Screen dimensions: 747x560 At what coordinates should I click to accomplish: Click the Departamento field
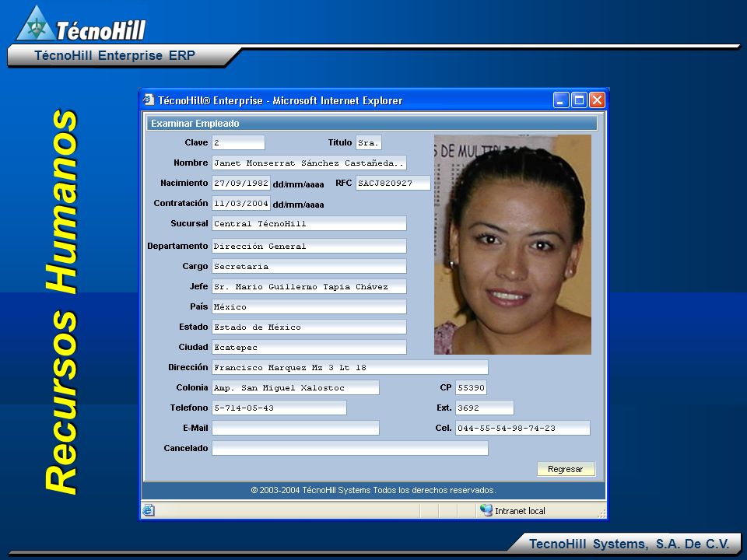pos(309,246)
